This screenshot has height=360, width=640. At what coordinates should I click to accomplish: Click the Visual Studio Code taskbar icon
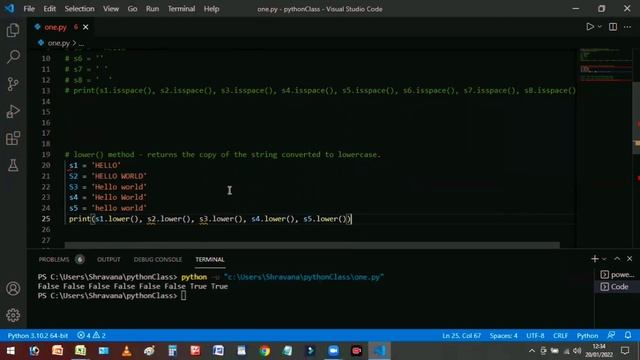[x=380, y=351]
